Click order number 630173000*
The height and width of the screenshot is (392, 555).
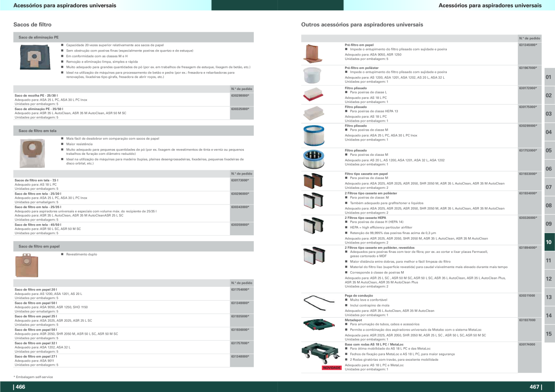(x=240, y=180)
